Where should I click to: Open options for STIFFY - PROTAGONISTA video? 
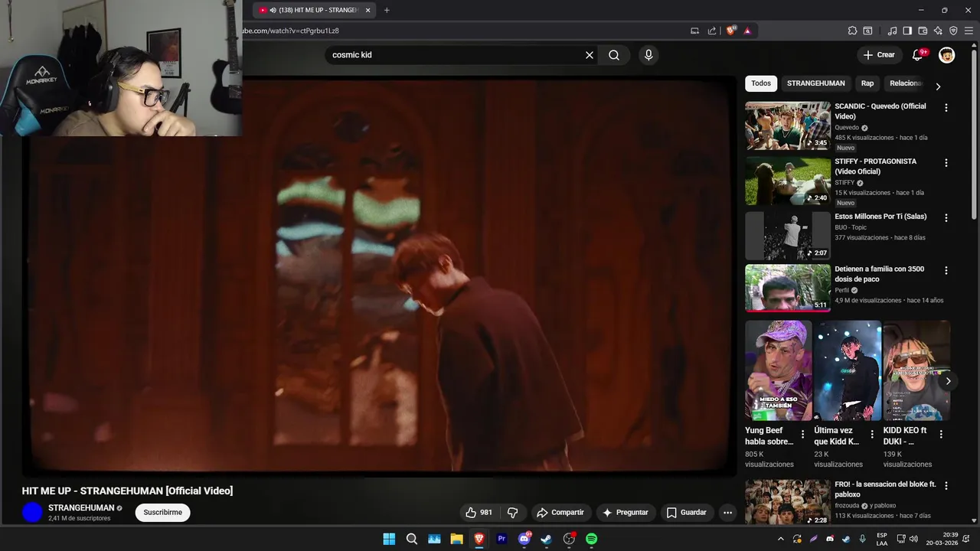[946, 163]
